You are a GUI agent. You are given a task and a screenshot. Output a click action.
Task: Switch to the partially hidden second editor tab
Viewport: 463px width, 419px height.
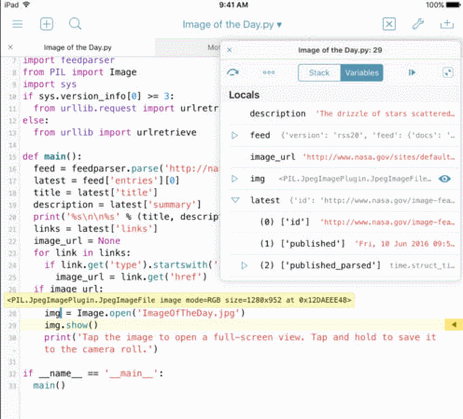pyautogui.click(x=188, y=47)
